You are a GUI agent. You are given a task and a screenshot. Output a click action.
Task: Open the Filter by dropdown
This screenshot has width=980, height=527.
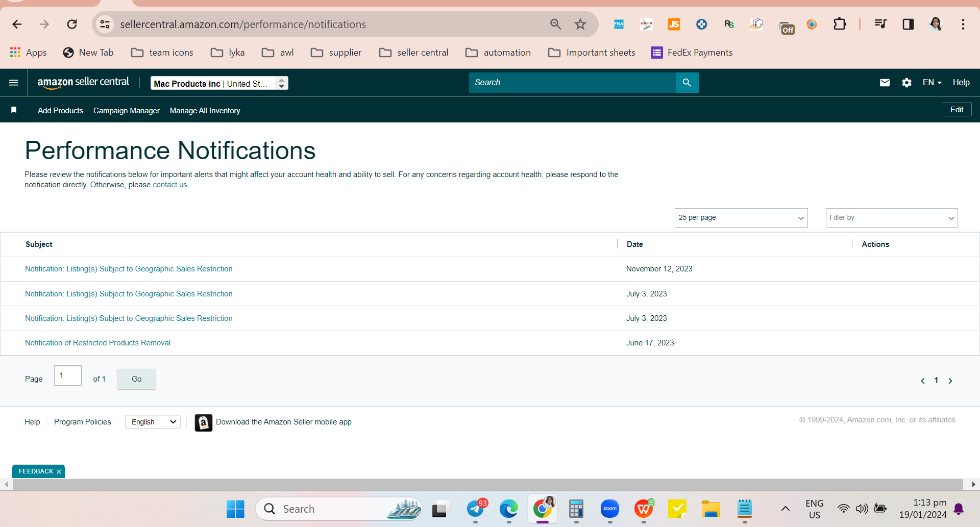click(x=892, y=218)
